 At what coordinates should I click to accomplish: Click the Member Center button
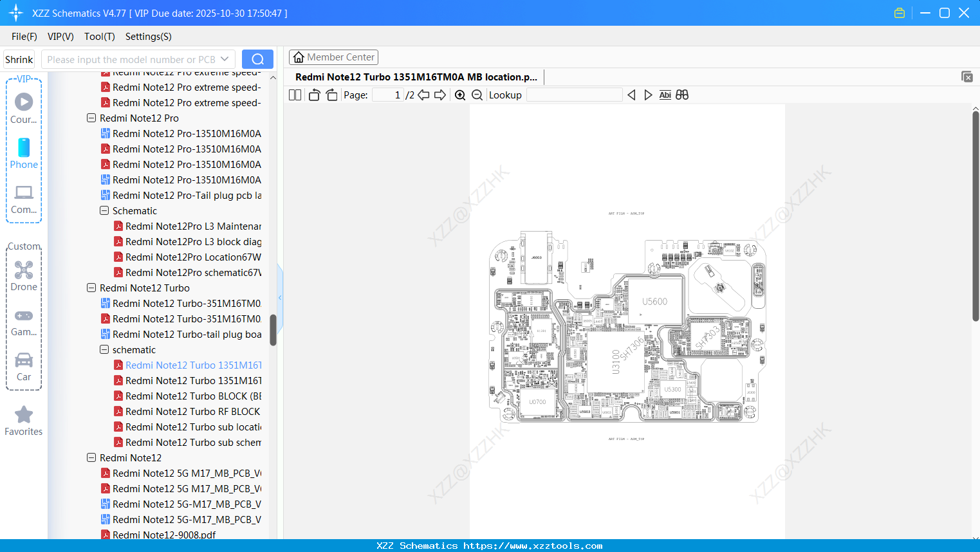tap(333, 57)
